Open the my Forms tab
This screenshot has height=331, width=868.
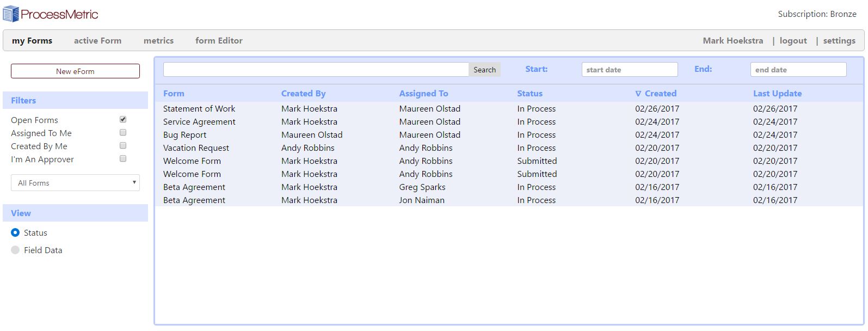click(x=32, y=41)
